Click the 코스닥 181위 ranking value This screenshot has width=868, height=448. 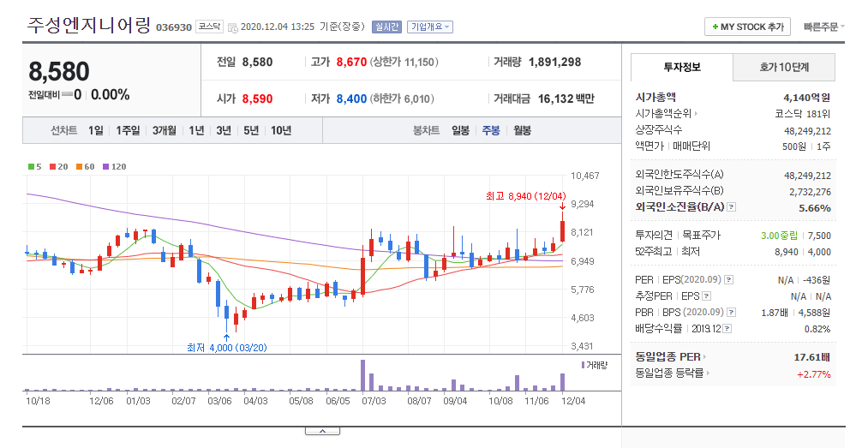[803, 114]
